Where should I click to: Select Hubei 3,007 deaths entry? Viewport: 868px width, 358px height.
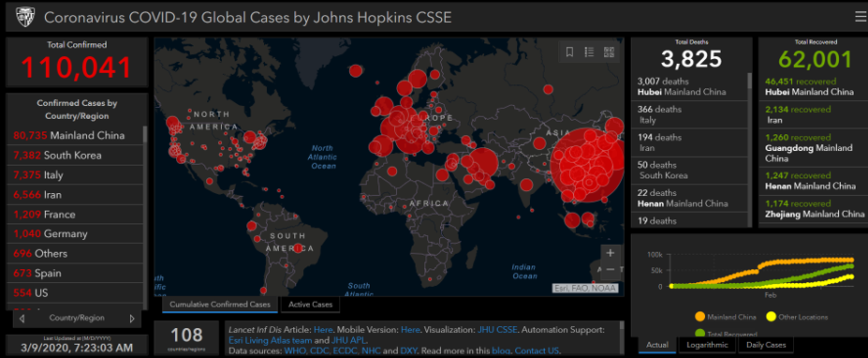tap(689, 86)
